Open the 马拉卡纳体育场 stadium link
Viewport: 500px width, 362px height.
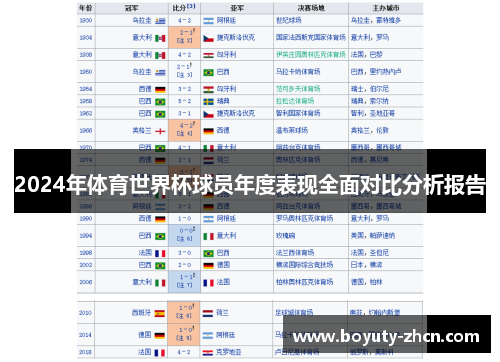point(298,72)
